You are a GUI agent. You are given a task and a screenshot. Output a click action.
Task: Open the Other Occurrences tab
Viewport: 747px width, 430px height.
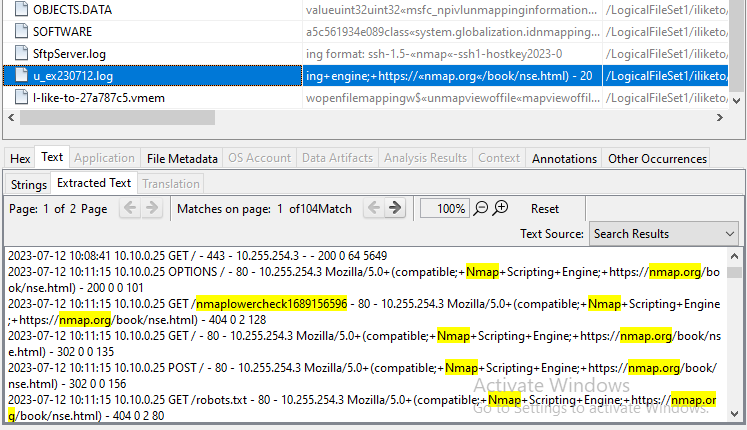coord(657,159)
